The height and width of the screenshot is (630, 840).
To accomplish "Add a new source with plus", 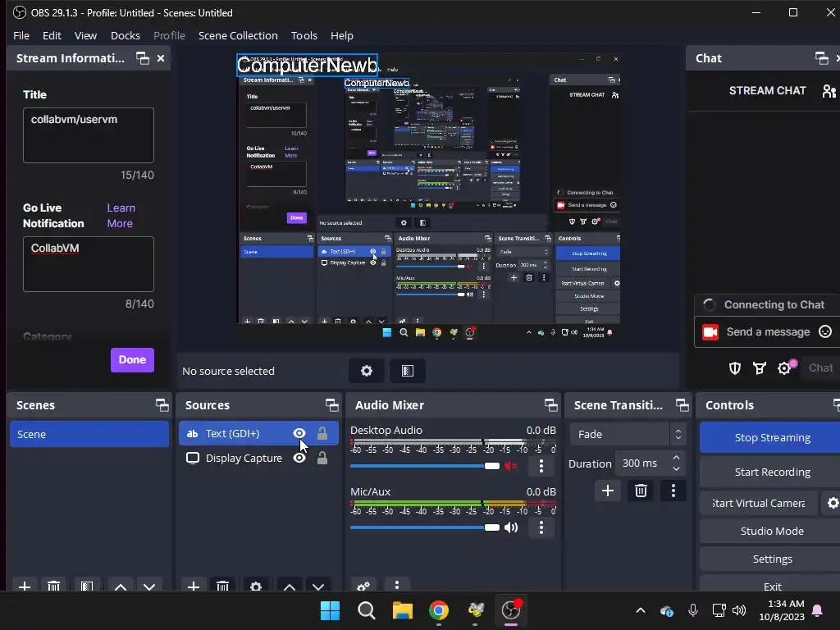I will (194, 587).
